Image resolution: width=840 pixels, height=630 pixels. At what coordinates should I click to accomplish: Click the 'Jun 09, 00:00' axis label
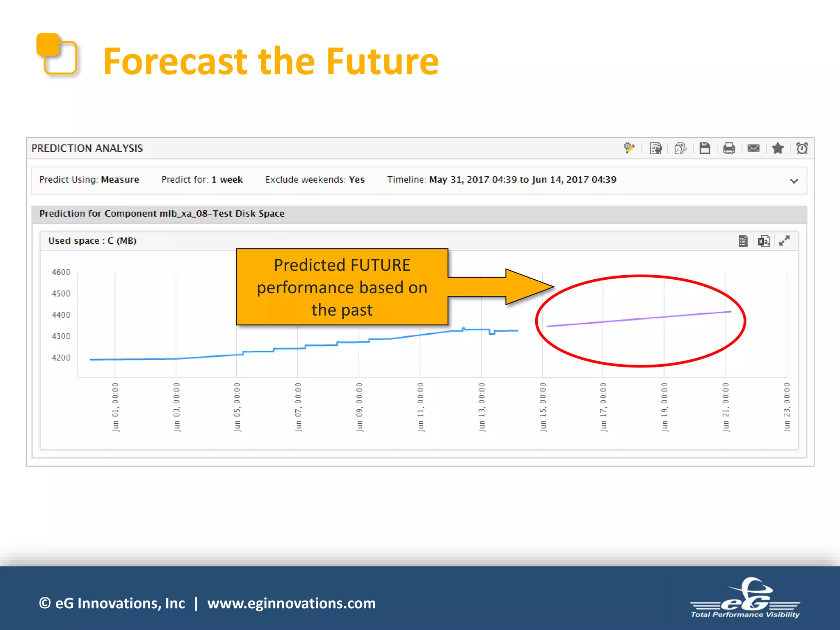359,407
